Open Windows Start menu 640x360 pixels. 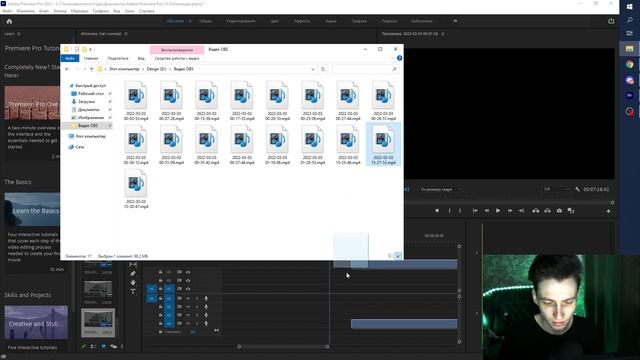[630, 7]
